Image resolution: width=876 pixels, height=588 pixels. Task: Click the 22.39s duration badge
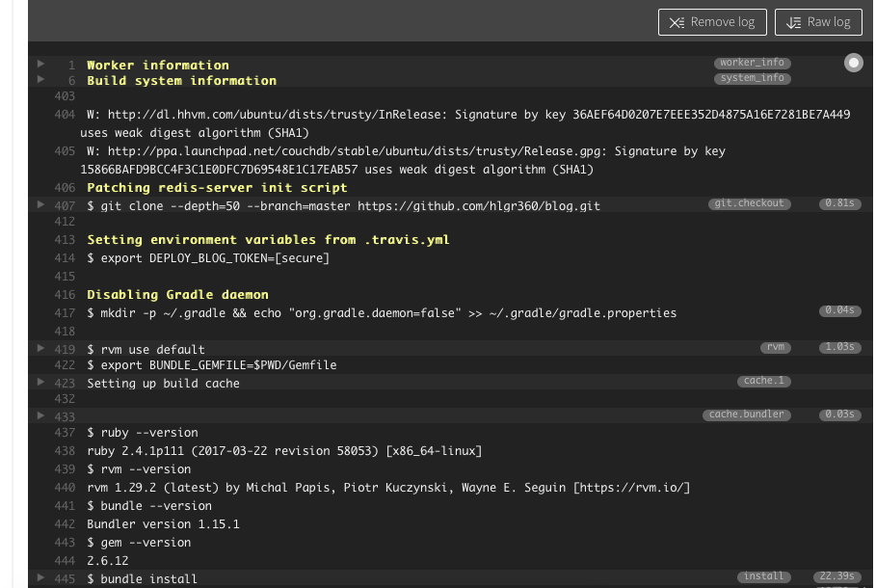838,576
